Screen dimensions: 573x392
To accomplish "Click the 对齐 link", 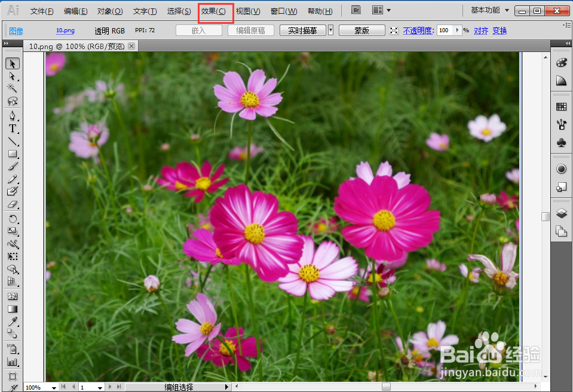I will [481, 30].
